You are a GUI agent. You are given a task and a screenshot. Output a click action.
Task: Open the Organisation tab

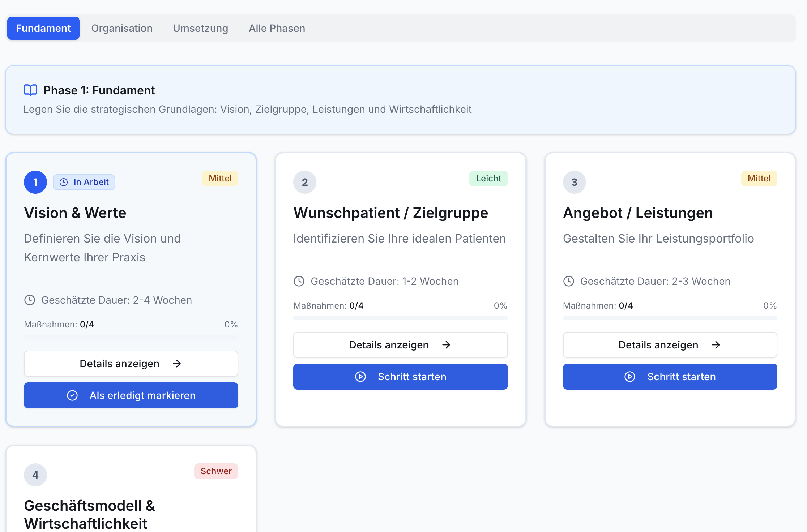coord(122,28)
